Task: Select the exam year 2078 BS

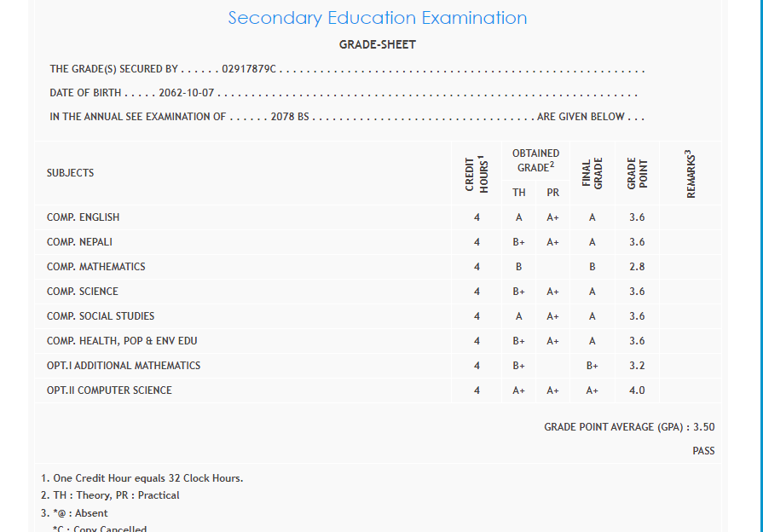Action: [x=290, y=117]
